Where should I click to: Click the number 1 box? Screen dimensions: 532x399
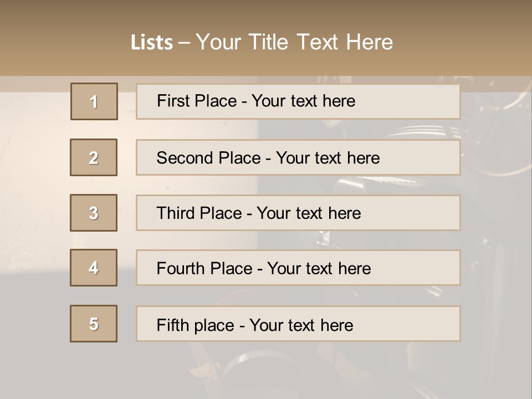[x=94, y=101]
